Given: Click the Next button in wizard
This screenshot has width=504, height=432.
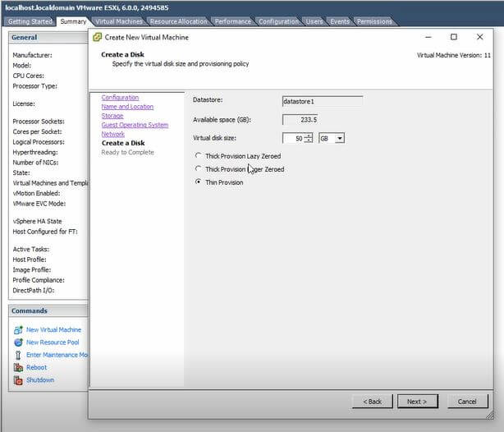Looking at the screenshot, I should [417, 402].
